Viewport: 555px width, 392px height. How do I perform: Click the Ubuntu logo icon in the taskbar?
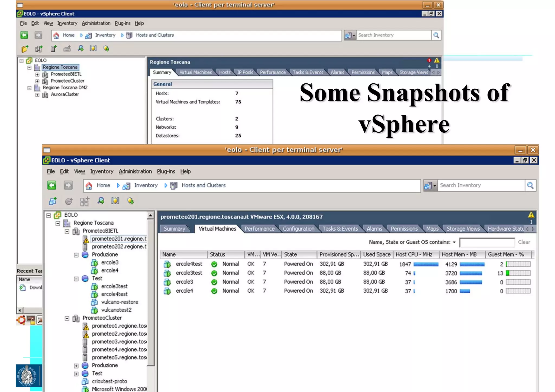tap(21, 320)
